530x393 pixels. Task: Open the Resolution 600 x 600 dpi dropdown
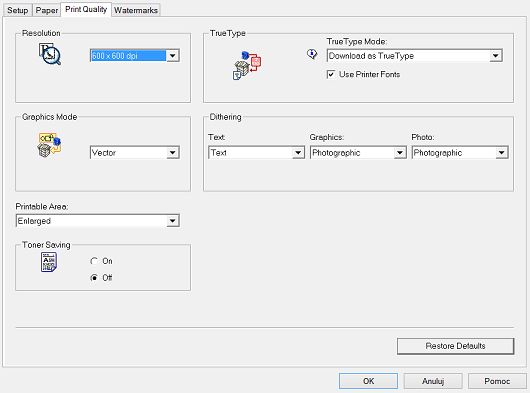click(135, 56)
